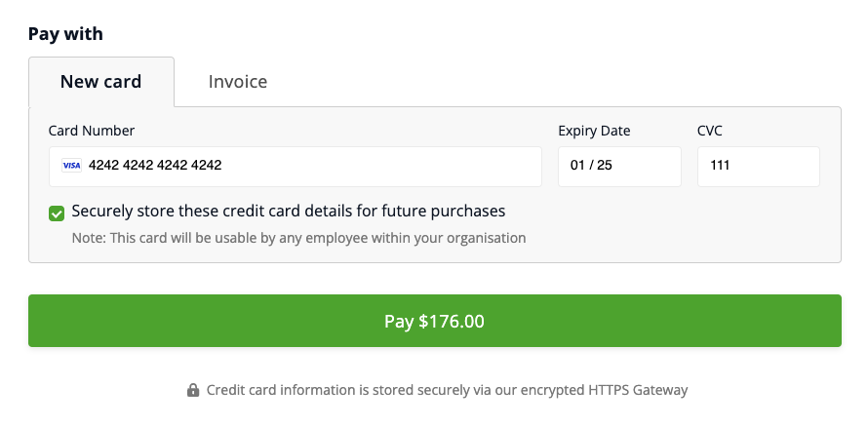Click the encrypted HTTPS Gateway notice text
Screen dimensions: 868x426
point(447,390)
